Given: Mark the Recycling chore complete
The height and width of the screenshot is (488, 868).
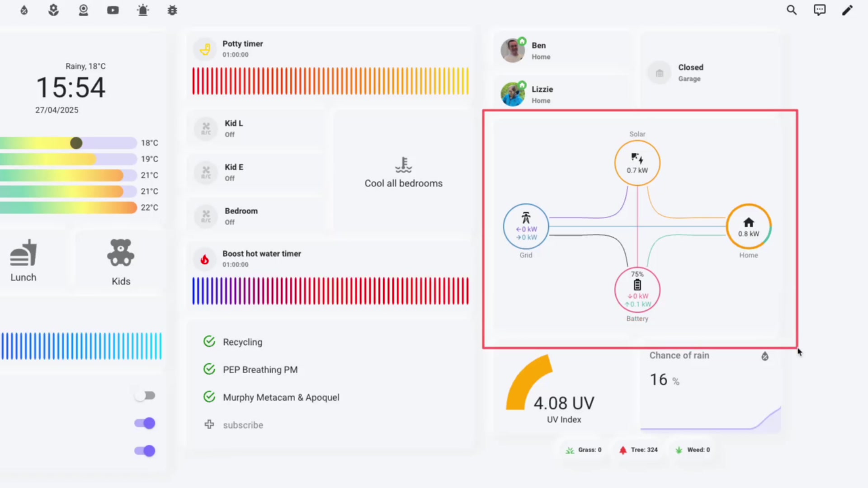Looking at the screenshot, I should pyautogui.click(x=209, y=341).
